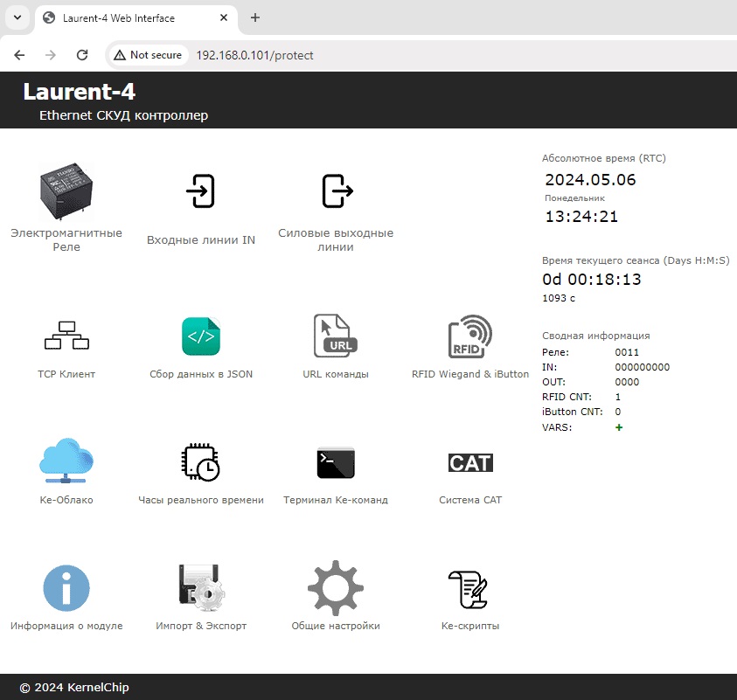737x700 pixels.
Task: Click the session time 0d 00:18:13
Action: coord(592,280)
